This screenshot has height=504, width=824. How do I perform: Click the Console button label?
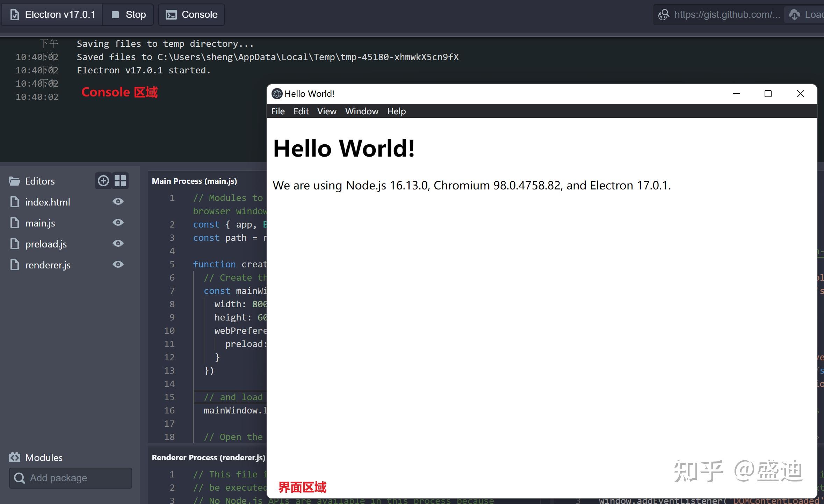pyautogui.click(x=200, y=14)
